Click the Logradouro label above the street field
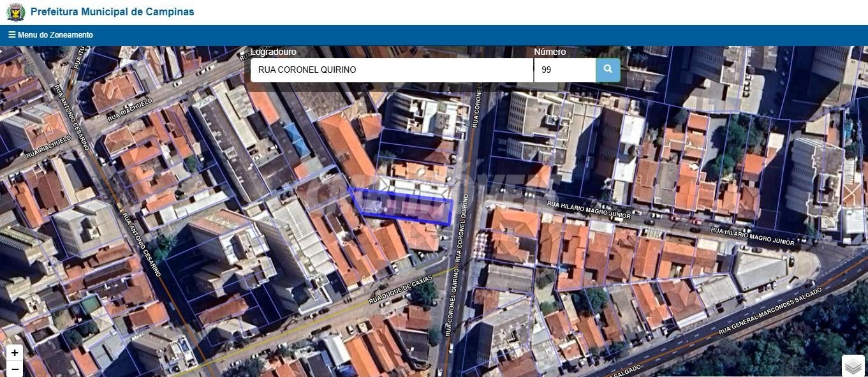This screenshot has width=868, height=377. (273, 52)
